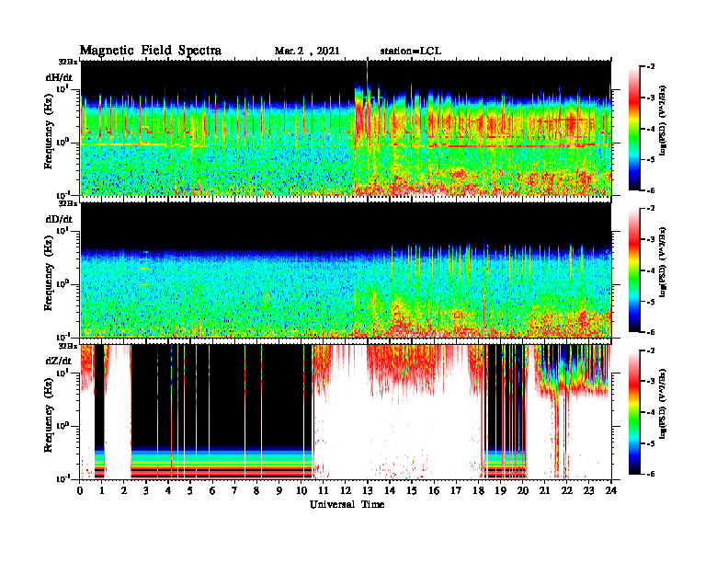Screen dimensions: 728x563
Task: Click hour tick label "15" on time axis
Action: pyautogui.click(x=412, y=490)
